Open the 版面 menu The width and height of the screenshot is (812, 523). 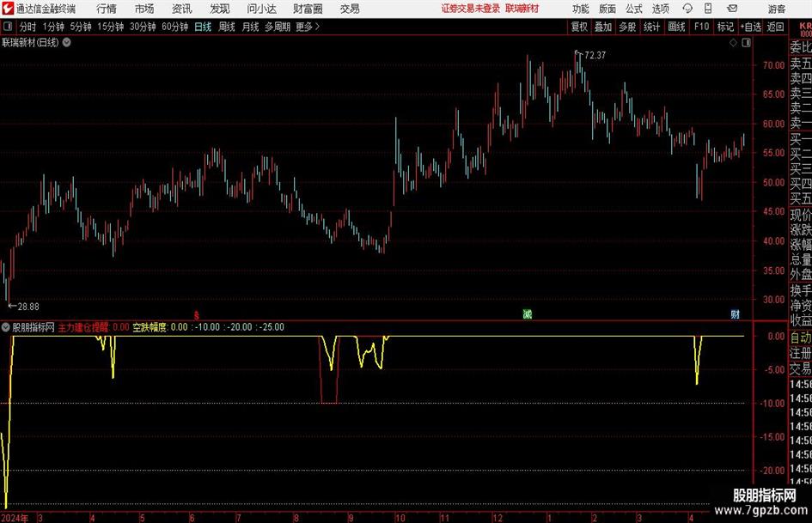(x=607, y=9)
